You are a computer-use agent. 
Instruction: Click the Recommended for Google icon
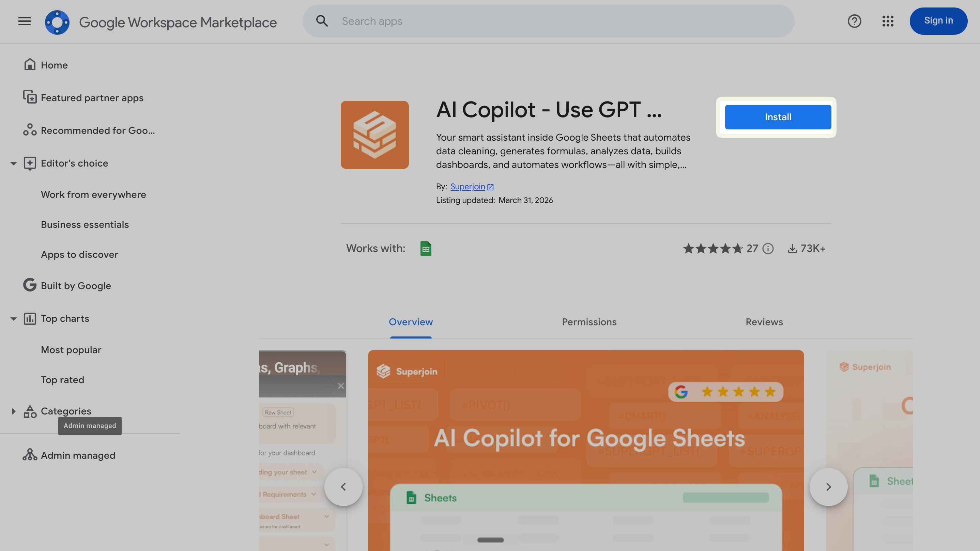(x=30, y=130)
